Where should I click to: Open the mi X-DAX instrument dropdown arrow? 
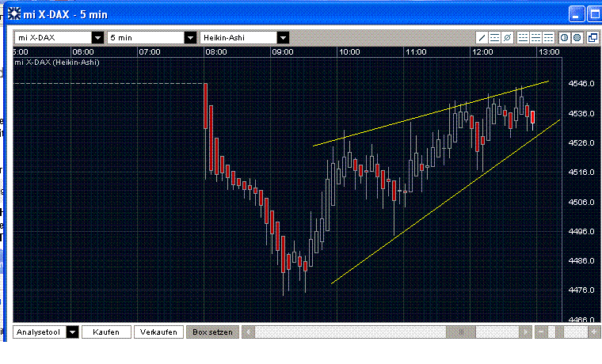tap(97, 38)
